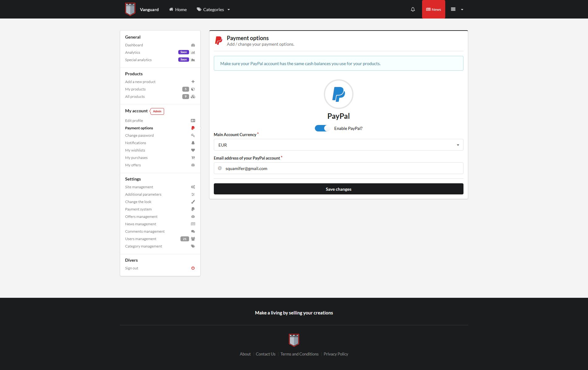The height and width of the screenshot is (370, 588).
Task: Expand the Categories dropdown in navbar
Action: click(213, 10)
